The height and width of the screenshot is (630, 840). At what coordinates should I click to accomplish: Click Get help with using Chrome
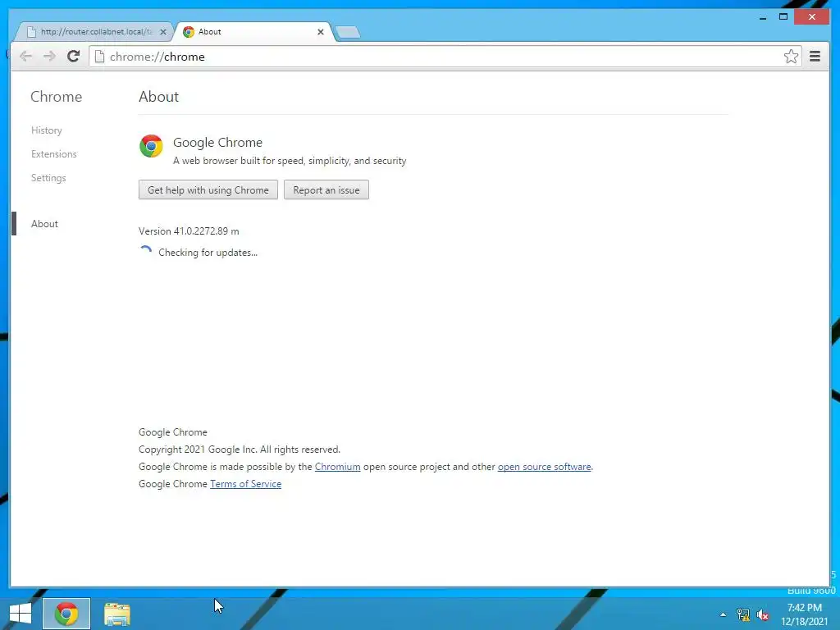click(208, 189)
